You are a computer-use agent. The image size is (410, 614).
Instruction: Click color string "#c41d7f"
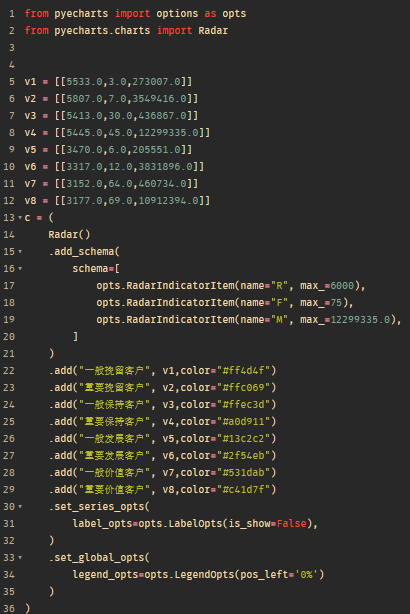(243, 489)
